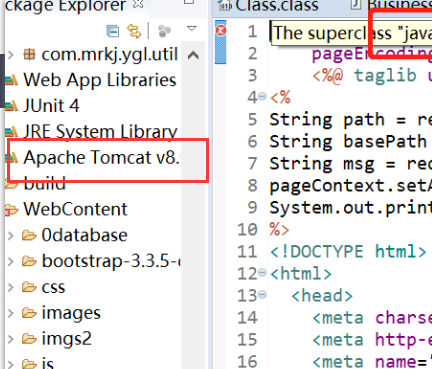Click the JRE System Library item
Viewport: 432px width, 369px height.
tap(100, 131)
